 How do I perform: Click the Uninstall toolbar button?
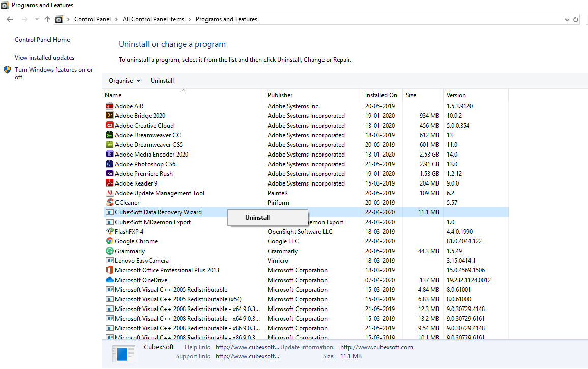tap(162, 81)
